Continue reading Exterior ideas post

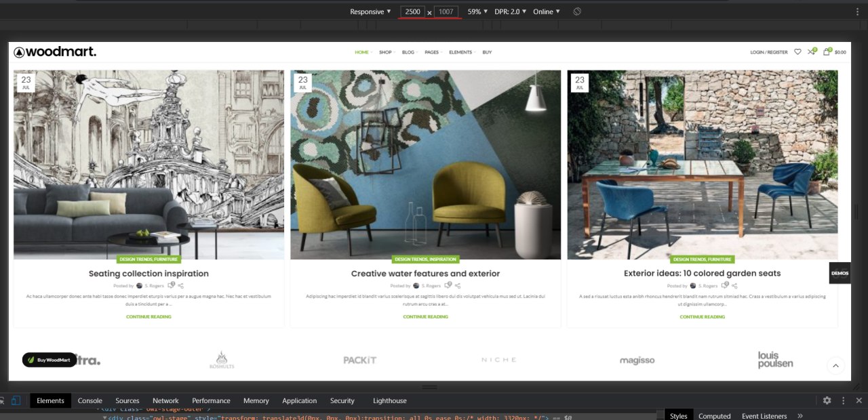[702, 316]
